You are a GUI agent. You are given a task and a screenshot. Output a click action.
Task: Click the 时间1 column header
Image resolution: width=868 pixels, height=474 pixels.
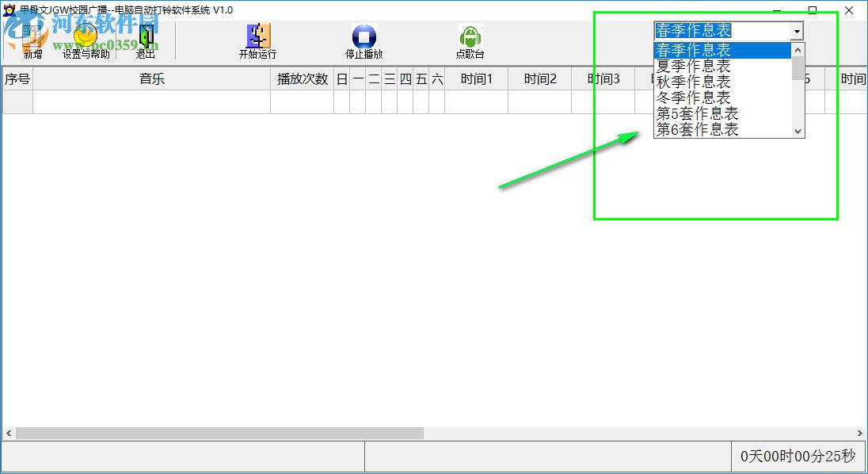(477, 78)
